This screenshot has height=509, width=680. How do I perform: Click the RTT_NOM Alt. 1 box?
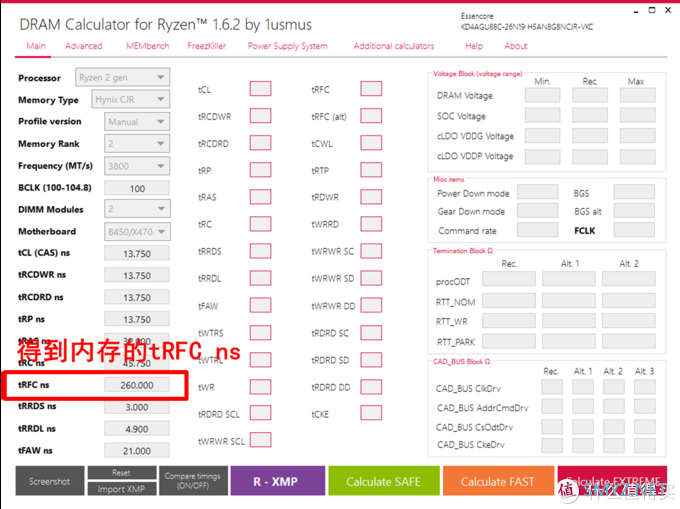569,300
